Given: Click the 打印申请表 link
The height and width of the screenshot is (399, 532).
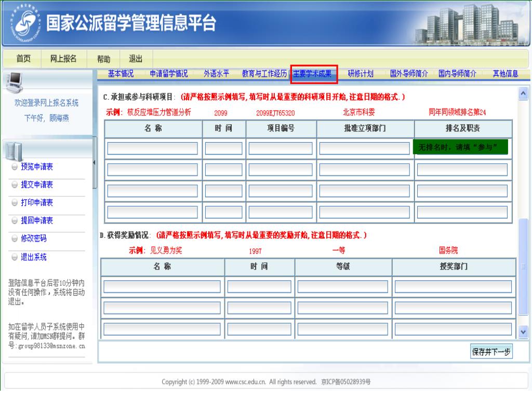Looking at the screenshot, I should coord(37,203).
